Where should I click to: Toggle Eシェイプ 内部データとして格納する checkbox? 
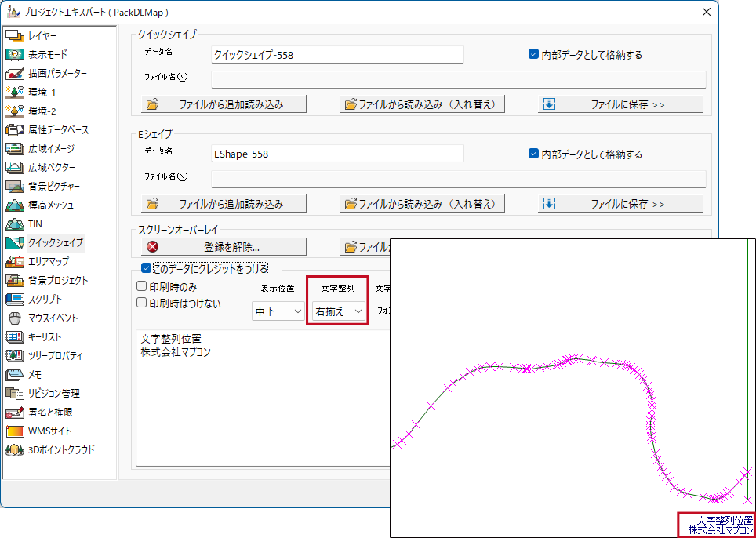coord(533,154)
